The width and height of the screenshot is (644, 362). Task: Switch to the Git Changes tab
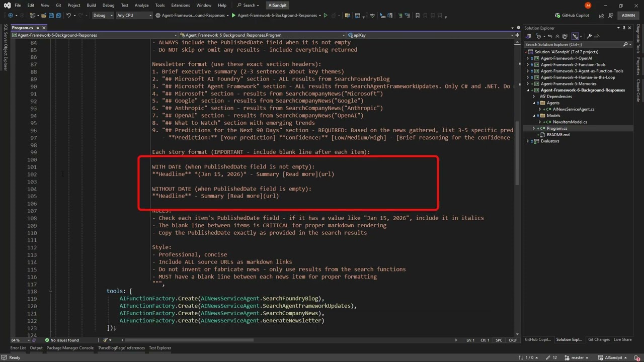(599, 340)
